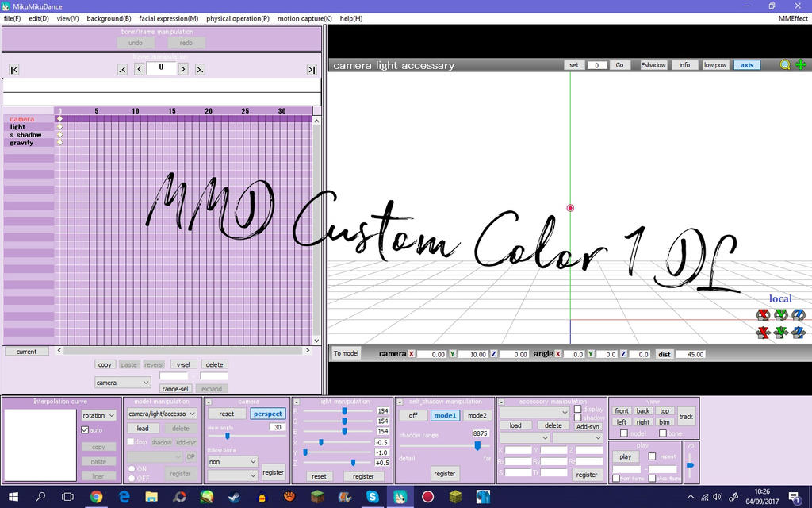The width and height of the screenshot is (812, 508).
Task: Click upper red X axis rotate icon
Action: 763,314
